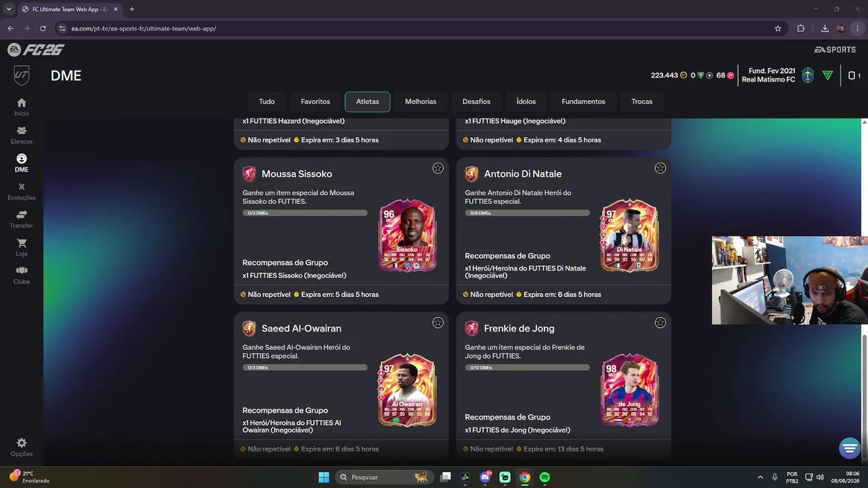Open Discord from the taskbar
Image resolution: width=868 pixels, height=488 pixels.
point(485,477)
